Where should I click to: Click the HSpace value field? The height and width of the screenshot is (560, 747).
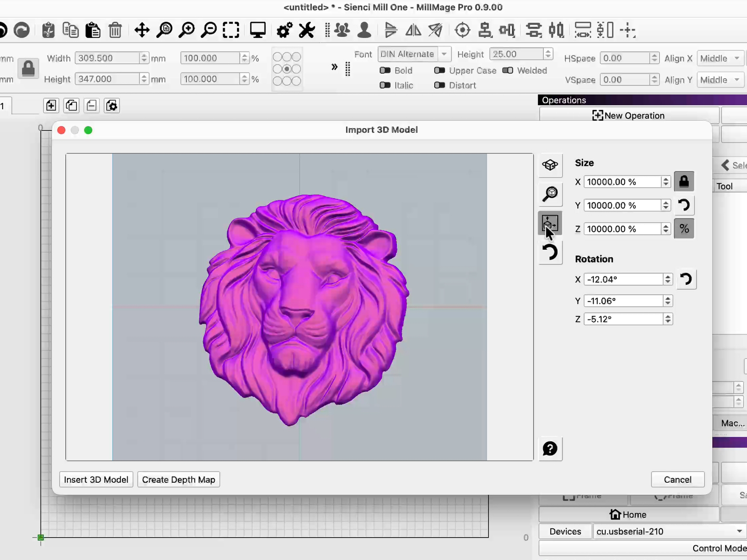[625, 59]
